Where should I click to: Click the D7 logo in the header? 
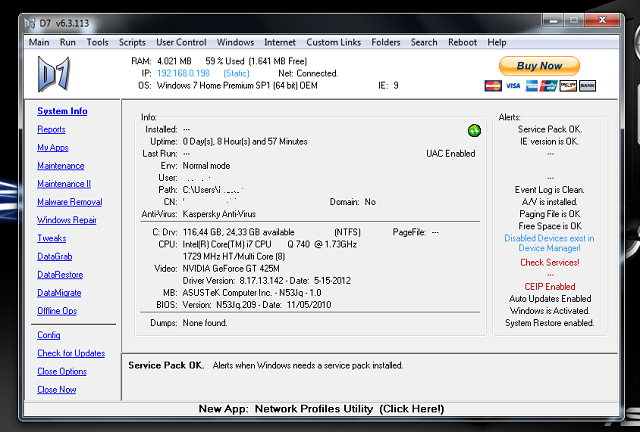53,73
